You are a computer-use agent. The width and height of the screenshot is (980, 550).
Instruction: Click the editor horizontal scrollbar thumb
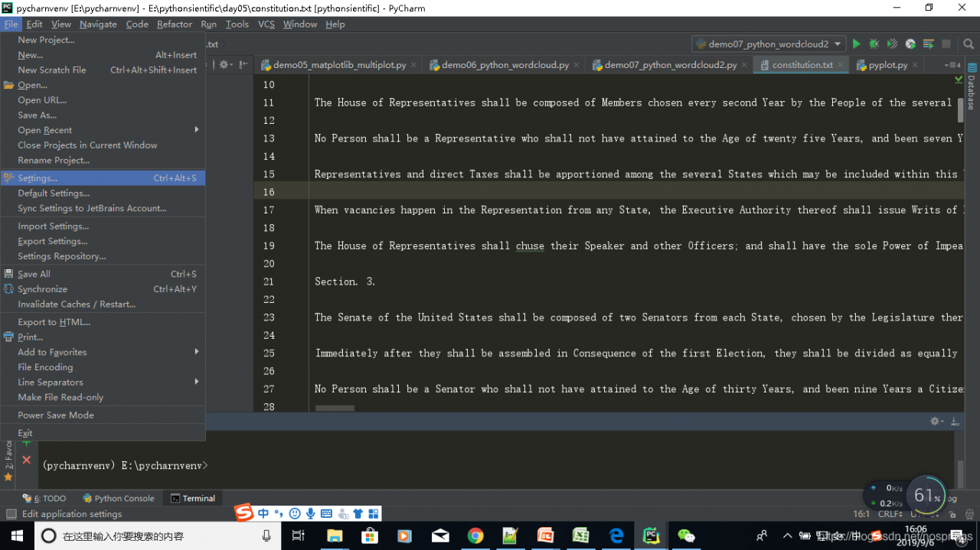click(x=335, y=408)
